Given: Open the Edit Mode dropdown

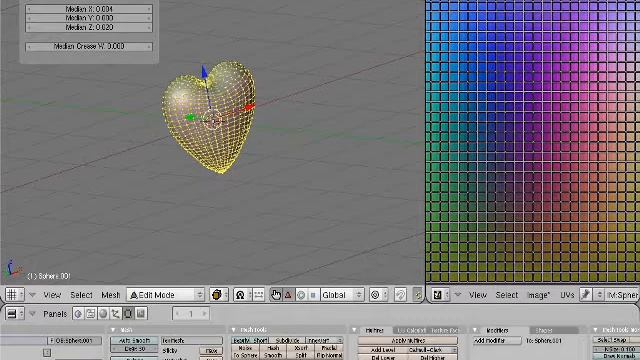Looking at the screenshot, I should [166, 295].
